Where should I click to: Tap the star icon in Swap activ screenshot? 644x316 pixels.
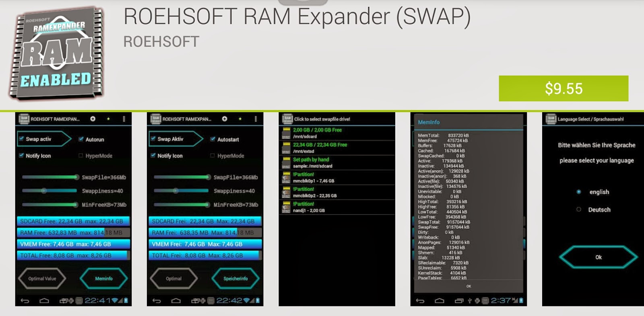(108, 119)
